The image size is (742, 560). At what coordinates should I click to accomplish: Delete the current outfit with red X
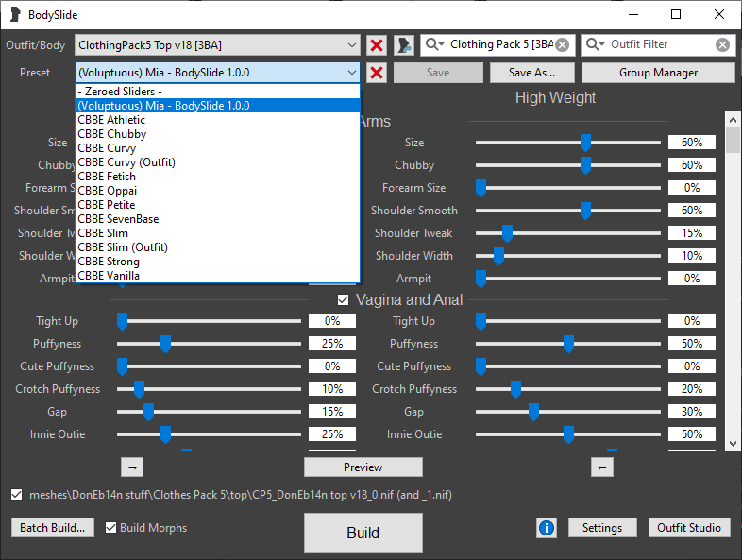pyautogui.click(x=377, y=45)
